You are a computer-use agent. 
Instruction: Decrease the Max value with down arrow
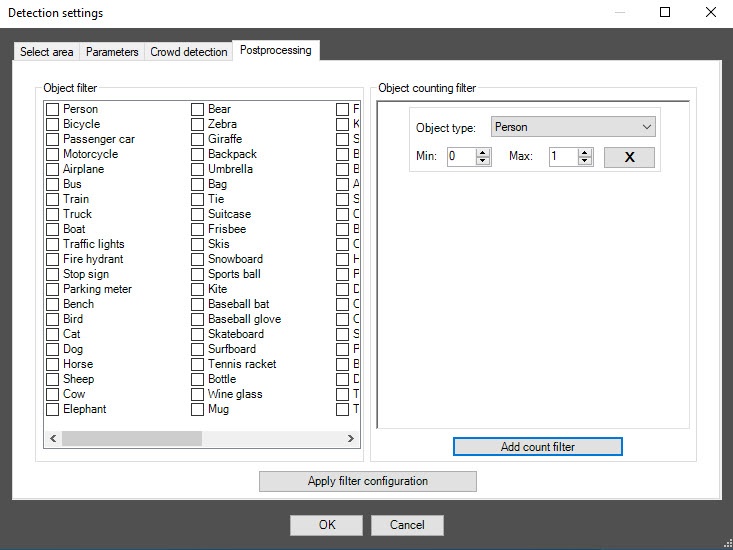[x=585, y=161]
